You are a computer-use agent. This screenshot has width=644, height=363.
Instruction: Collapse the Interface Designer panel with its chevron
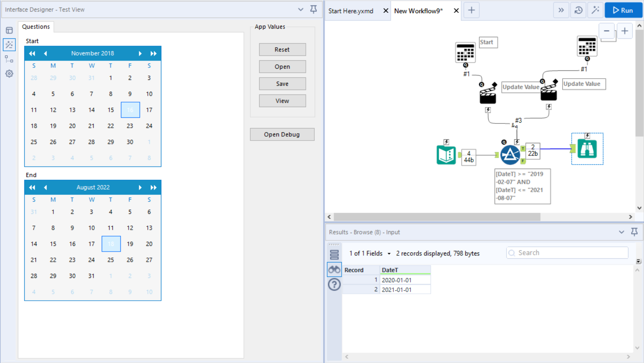tap(301, 9)
